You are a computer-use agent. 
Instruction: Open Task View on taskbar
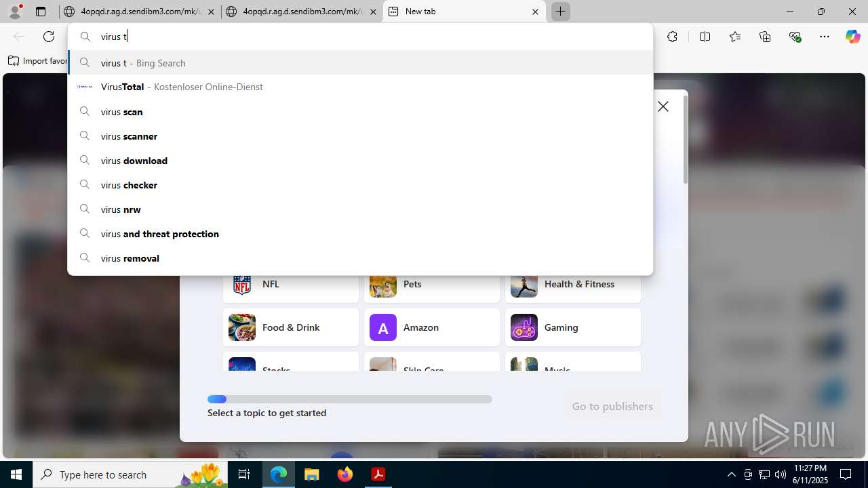[x=245, y=474]
